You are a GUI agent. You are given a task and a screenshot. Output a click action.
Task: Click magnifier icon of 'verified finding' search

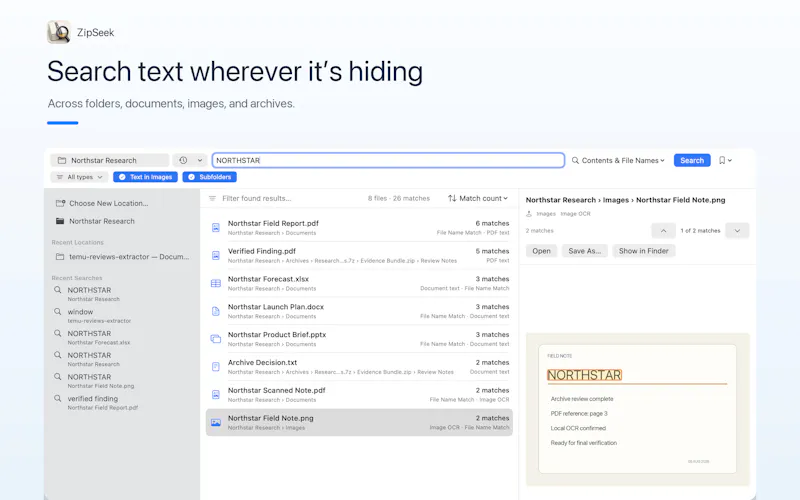(58, 398)
